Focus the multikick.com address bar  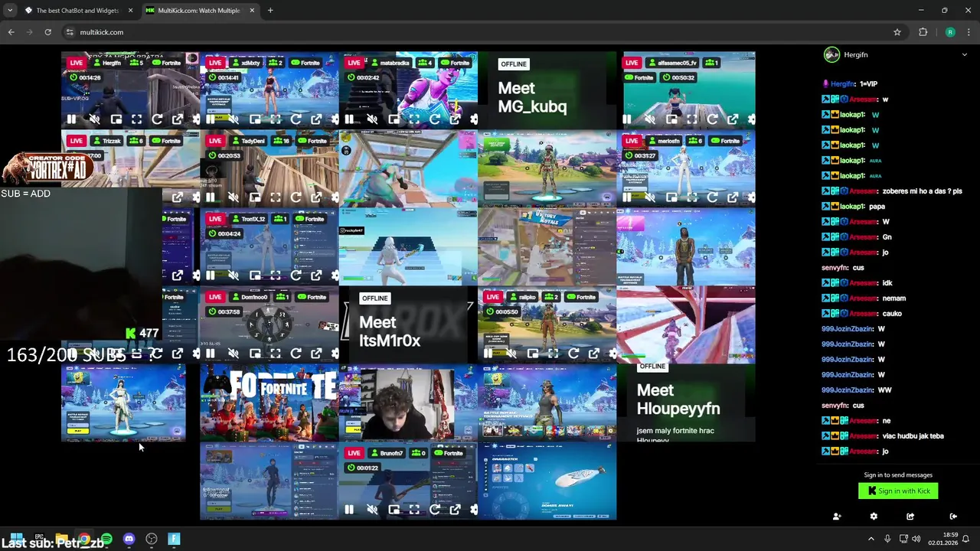tap(482, 32)
